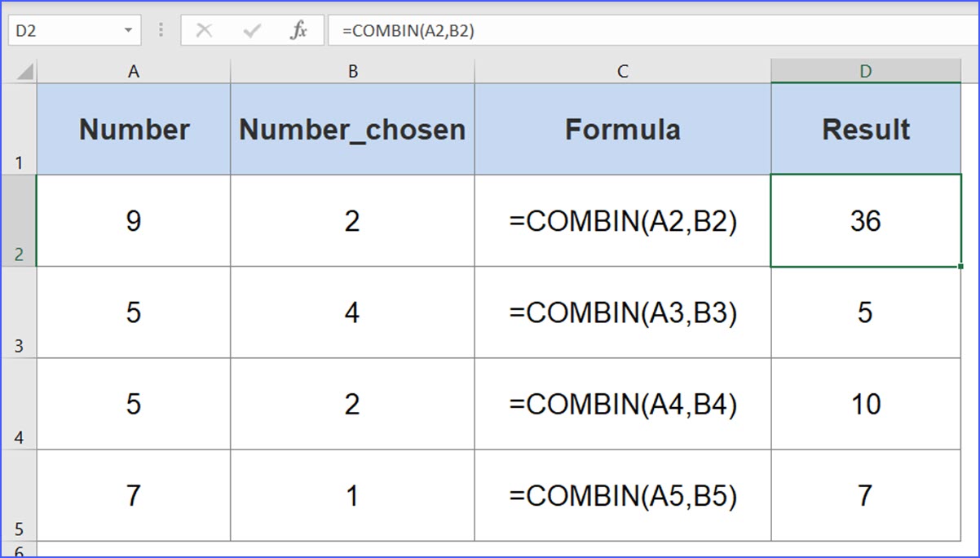Click the Insert Function fx icon
Screen dimensions: 980x558
pos(299,31)
